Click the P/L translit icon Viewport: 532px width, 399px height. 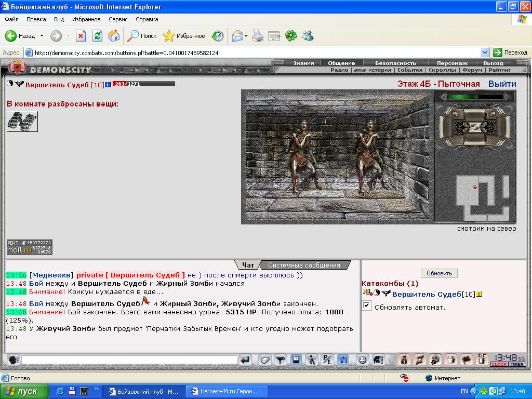(x=327, y=360)
